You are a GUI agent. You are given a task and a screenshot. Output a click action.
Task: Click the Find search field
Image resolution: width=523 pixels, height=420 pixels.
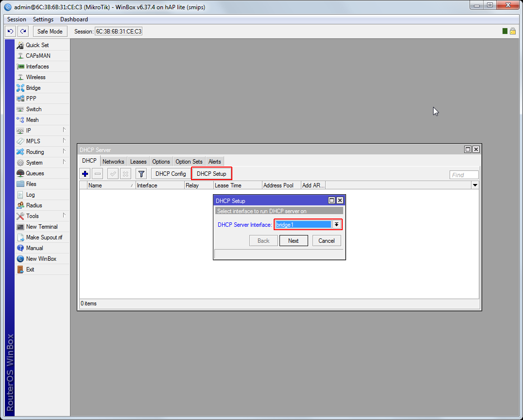pos(464,175)
